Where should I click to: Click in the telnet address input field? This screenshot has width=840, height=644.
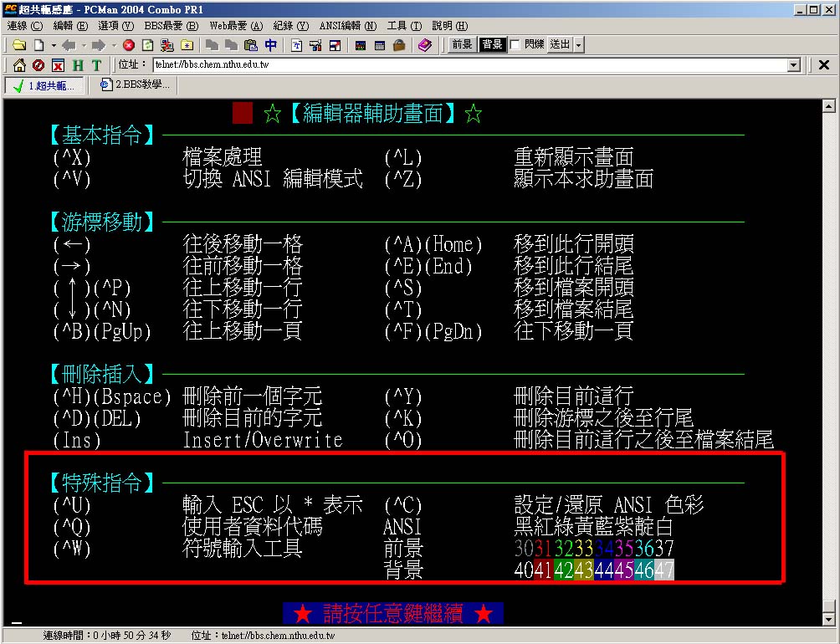coord(469,65)
